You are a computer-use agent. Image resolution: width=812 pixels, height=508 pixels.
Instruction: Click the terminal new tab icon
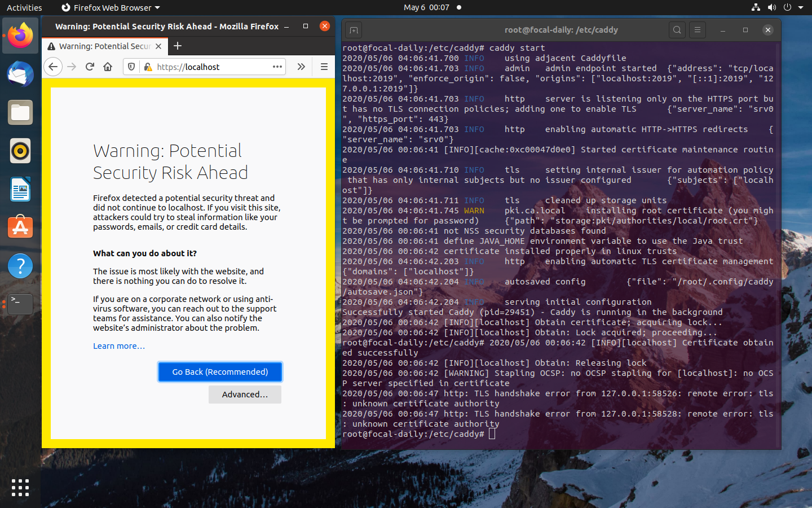(x=354, y=30)
